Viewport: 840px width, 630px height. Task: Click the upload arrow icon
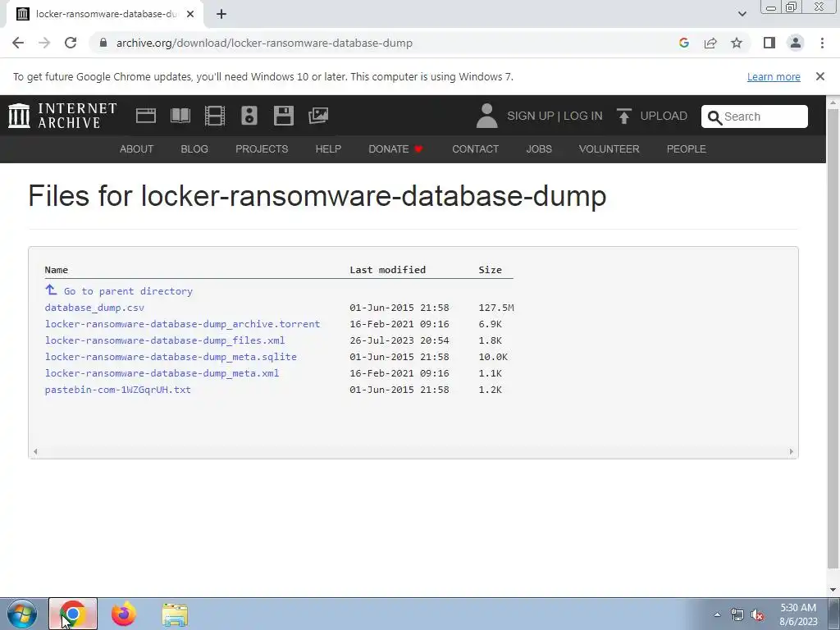tap(624, 116)
